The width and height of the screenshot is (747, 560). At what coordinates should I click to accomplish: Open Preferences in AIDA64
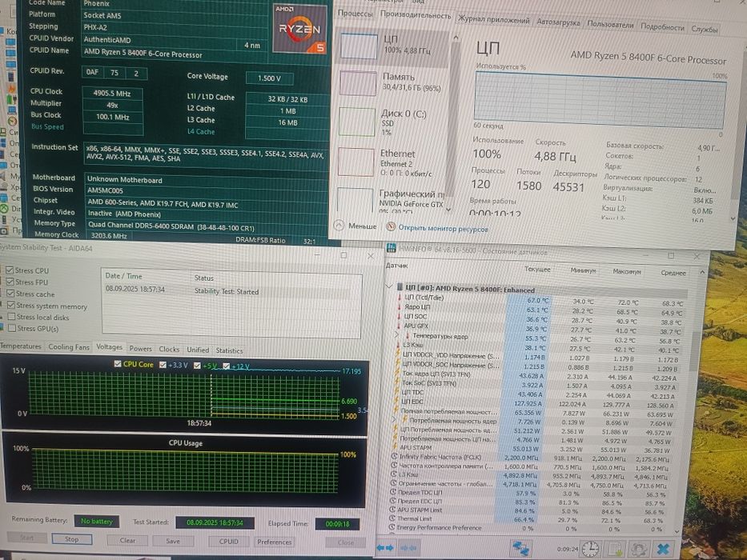coord(274,542)
